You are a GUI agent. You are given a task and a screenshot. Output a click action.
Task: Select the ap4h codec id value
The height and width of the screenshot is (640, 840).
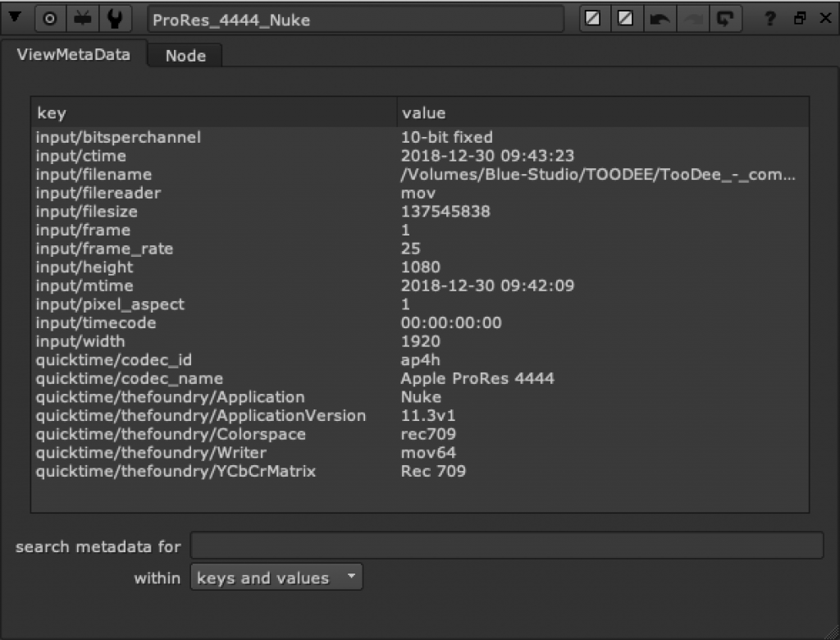click(x=421, y=359)
